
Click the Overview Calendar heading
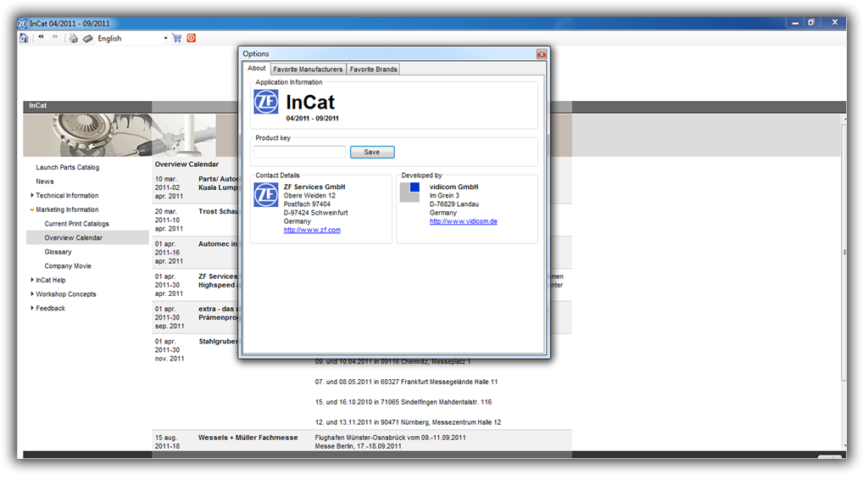pos(186,165)
